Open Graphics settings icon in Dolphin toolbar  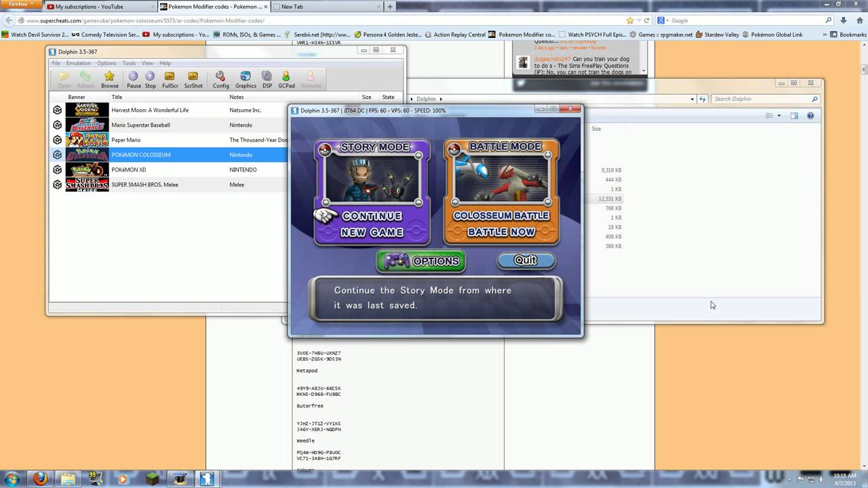[245, 77]
